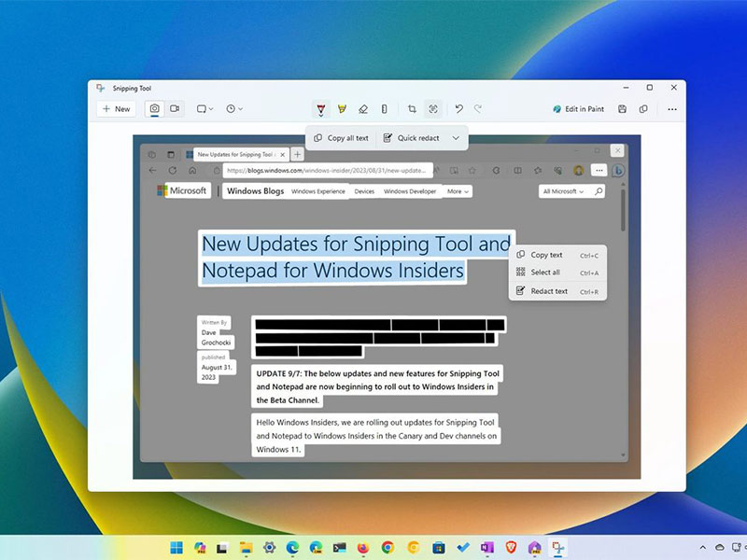Click the 'the Beta Channel.' text line

pyautogui.click(x=288, y=400)
